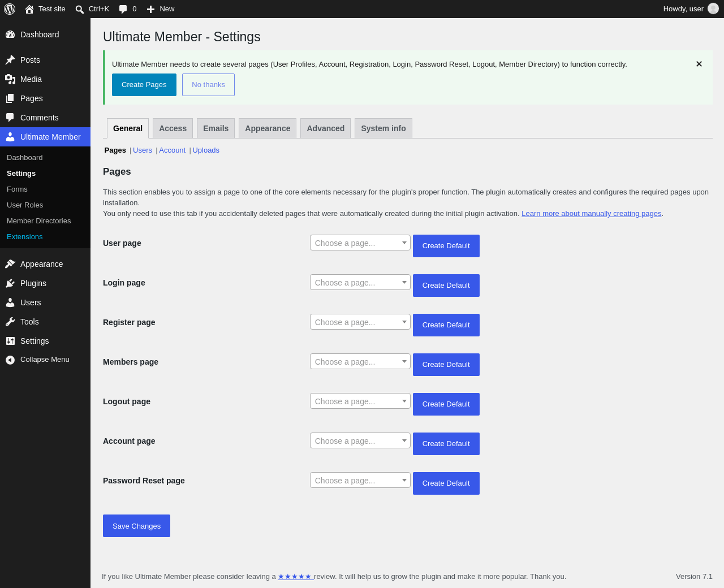Click the Create Pages button

click(144, 85)
